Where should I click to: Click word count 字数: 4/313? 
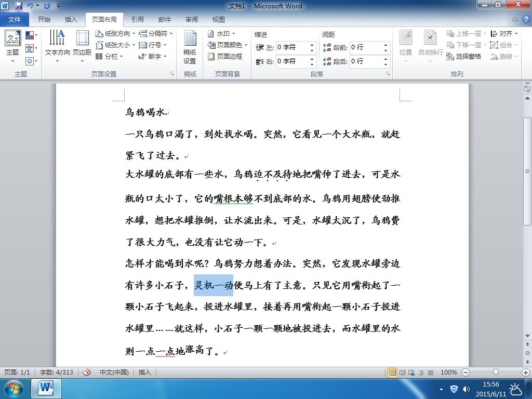[56, 372]
